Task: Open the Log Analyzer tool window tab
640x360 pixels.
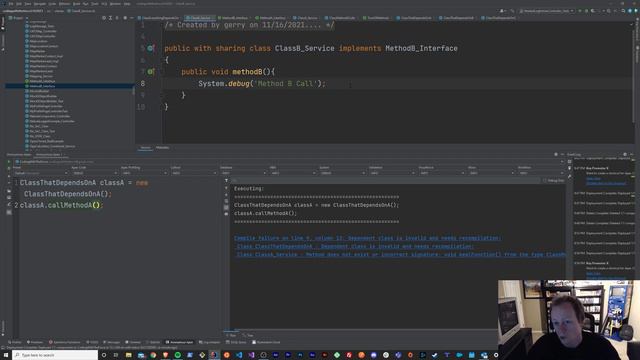Action: (x=209, y=342)
